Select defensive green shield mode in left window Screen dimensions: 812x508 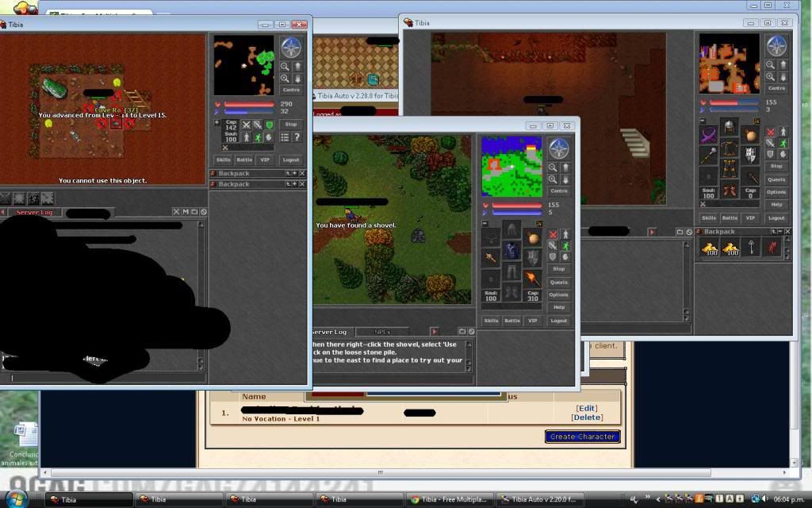[269, 125]
